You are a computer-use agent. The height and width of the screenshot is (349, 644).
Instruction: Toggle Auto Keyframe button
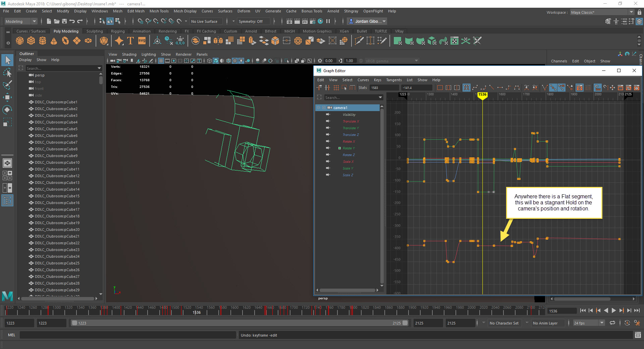click(627, 323)
